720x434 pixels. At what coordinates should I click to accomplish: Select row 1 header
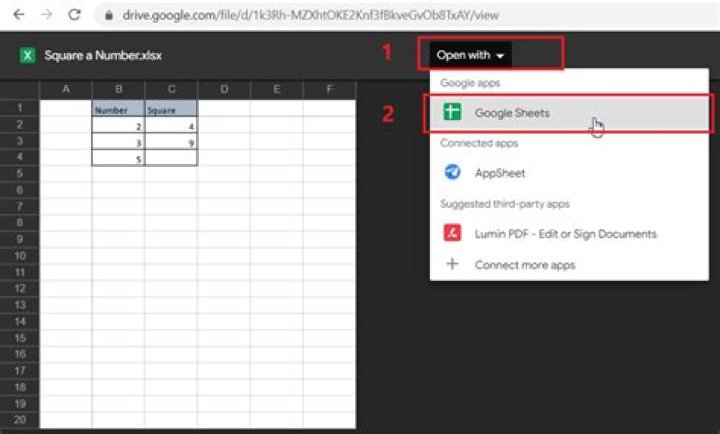(20, 108)
